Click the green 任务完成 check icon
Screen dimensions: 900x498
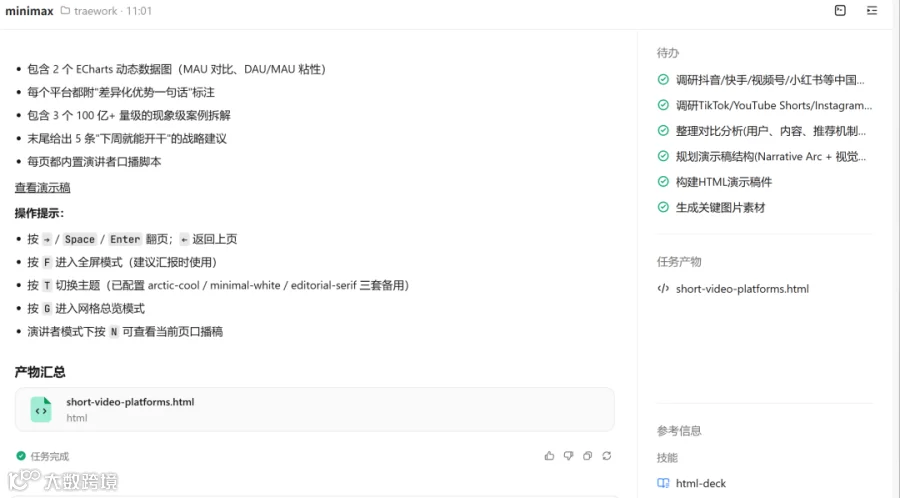[21, 456]
